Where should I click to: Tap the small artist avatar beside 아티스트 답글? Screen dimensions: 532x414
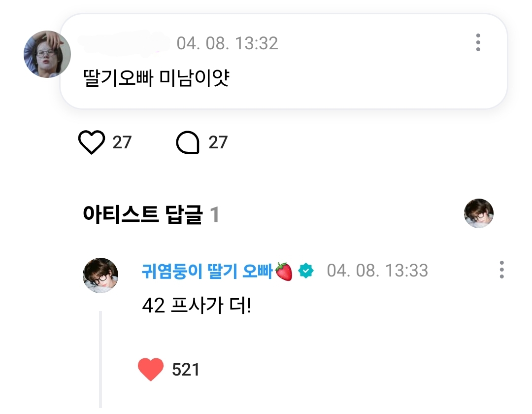pos(479,213)
